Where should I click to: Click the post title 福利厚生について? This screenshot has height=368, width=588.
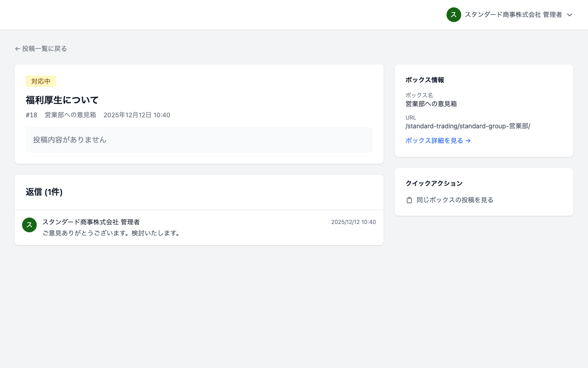tap(62, 100)
